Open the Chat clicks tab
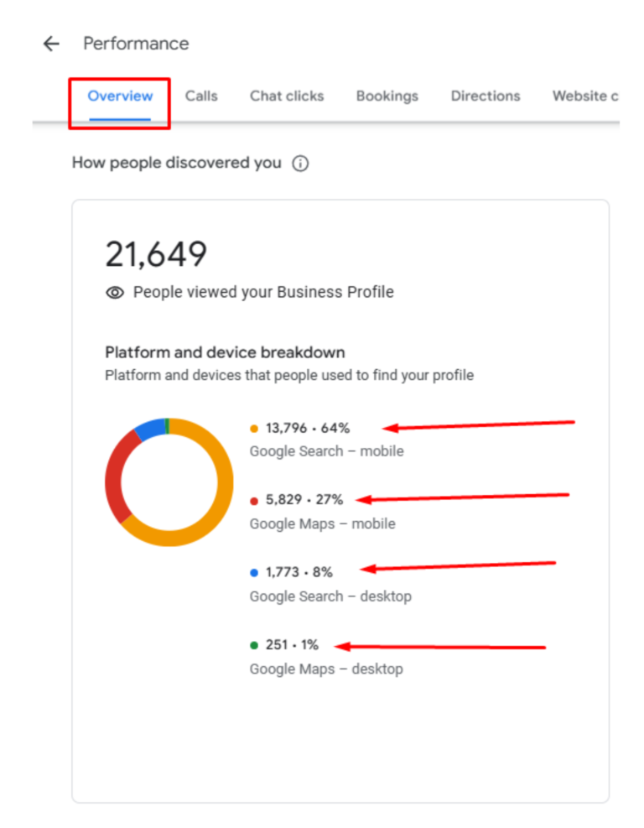 (x=286, y=96)
